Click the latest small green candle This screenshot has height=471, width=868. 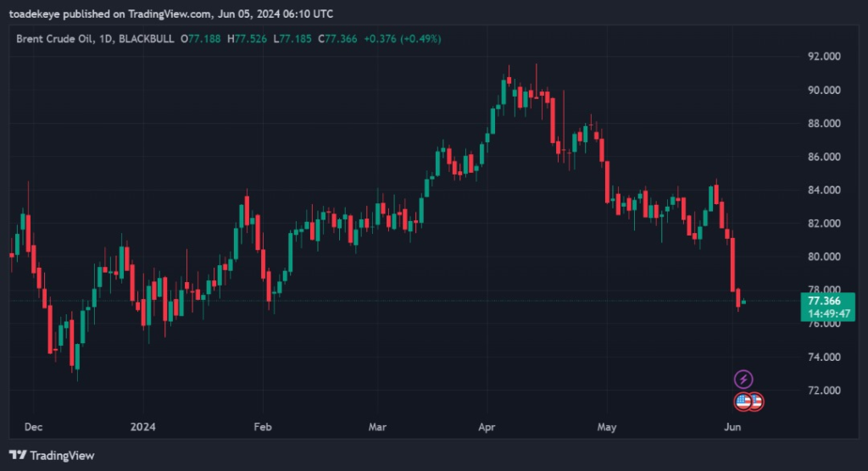coord(743,302)
